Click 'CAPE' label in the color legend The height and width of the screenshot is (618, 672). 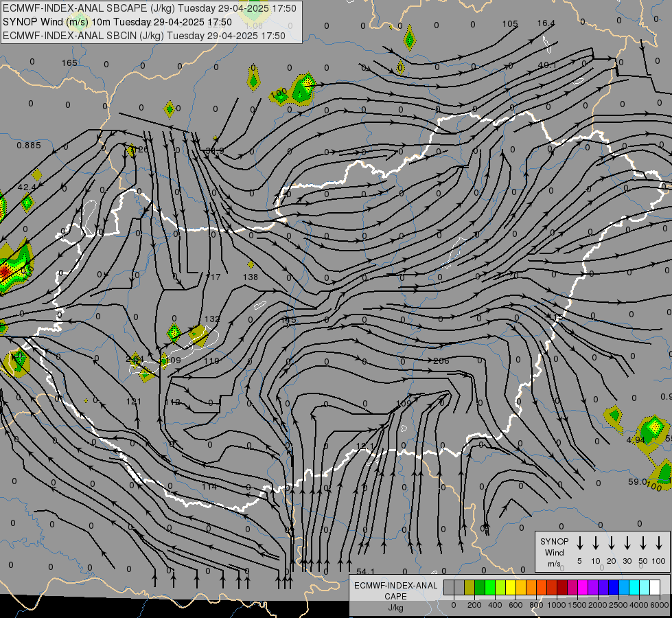point(395,597)
